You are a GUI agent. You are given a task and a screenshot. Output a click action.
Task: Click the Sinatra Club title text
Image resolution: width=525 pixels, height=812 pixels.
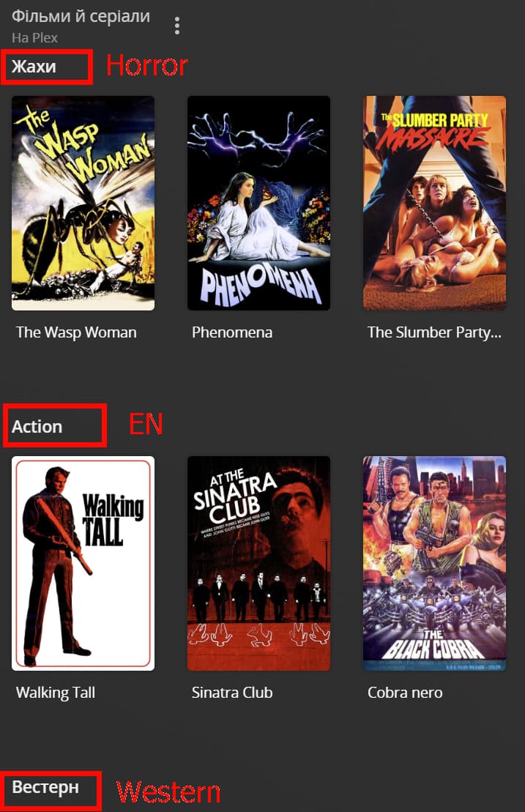[232, 693]
